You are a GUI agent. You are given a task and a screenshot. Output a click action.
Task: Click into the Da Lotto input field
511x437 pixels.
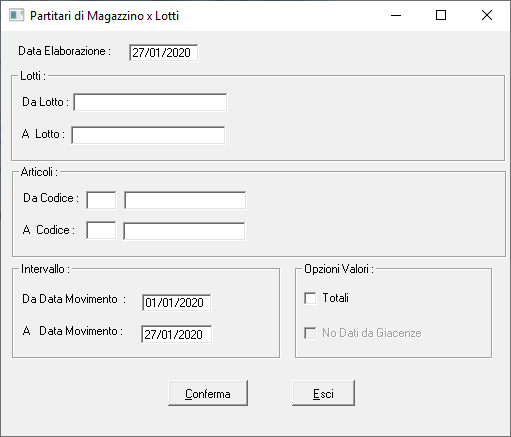[150, 102]
